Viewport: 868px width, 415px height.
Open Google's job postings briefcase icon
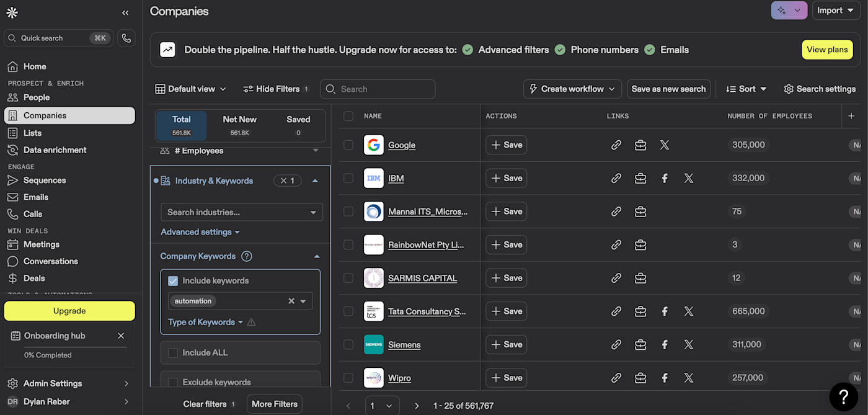click(640, 145)
